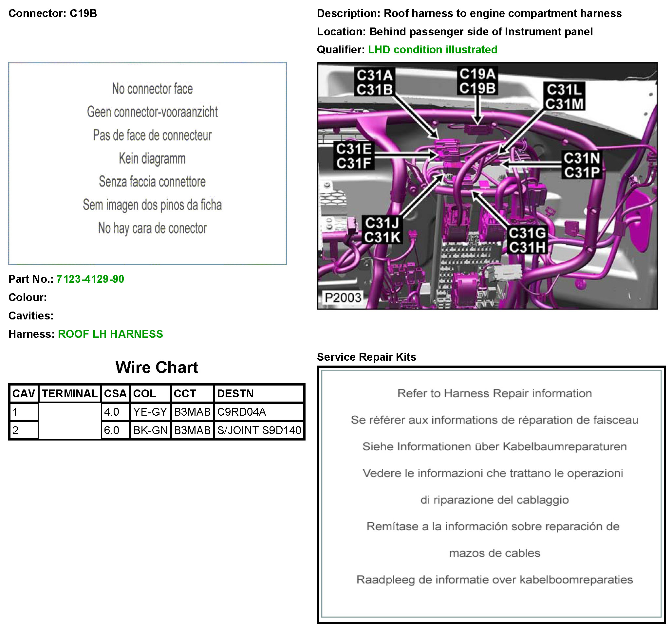Click the C19A C19B callout label

(477, 81)
